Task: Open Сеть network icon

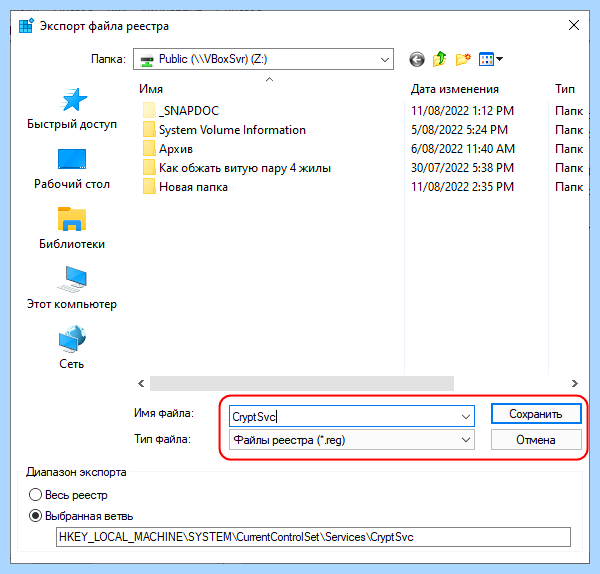Action: coord(72,339)
